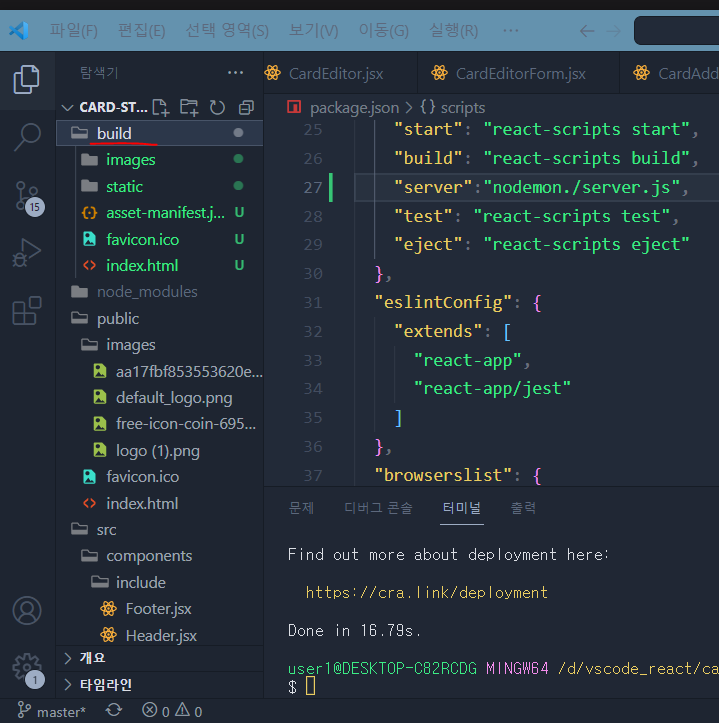Click package.json breadcrumb icon

(x=294, y=107)
